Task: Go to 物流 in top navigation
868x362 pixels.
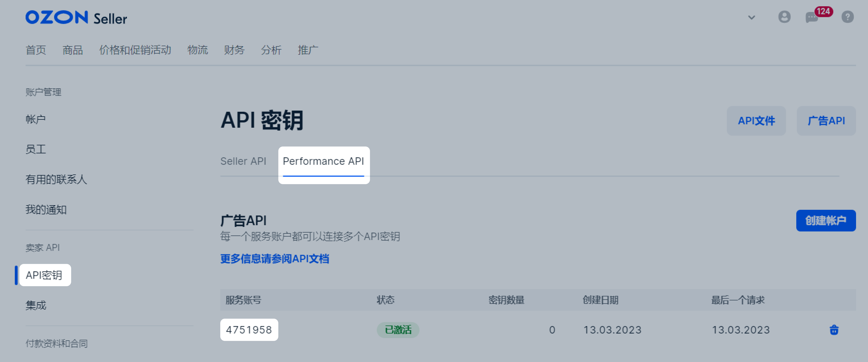Action: [198, 50]
